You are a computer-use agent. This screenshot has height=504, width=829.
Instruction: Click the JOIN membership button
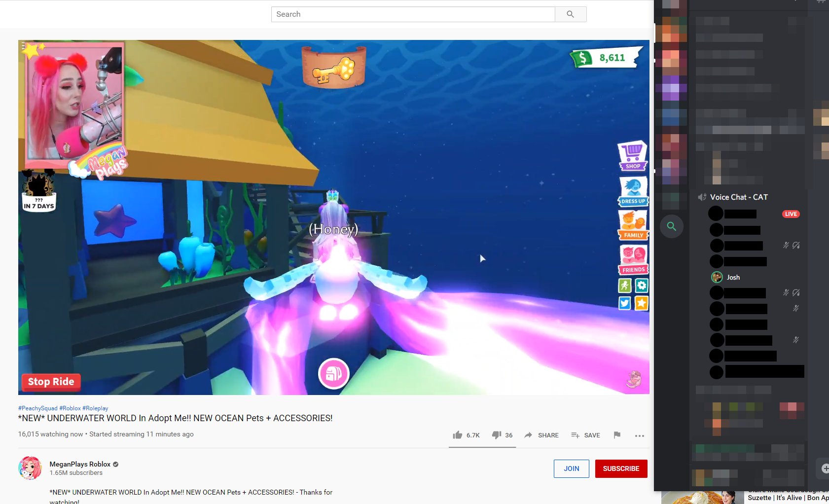pos(572,468)
